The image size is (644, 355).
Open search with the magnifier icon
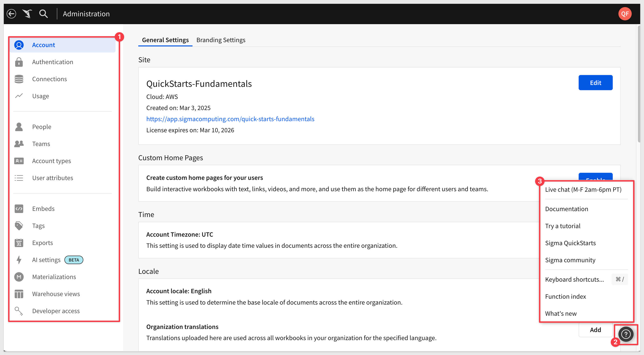click(44, 14)
